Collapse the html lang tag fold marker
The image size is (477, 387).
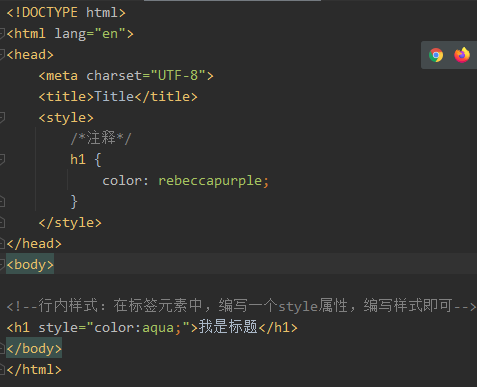tap(2, 33)
